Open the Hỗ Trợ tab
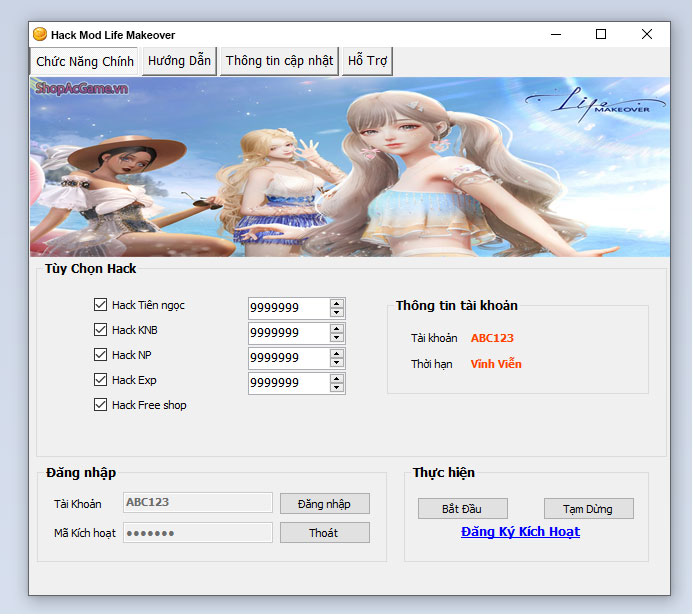 [367, 61]
